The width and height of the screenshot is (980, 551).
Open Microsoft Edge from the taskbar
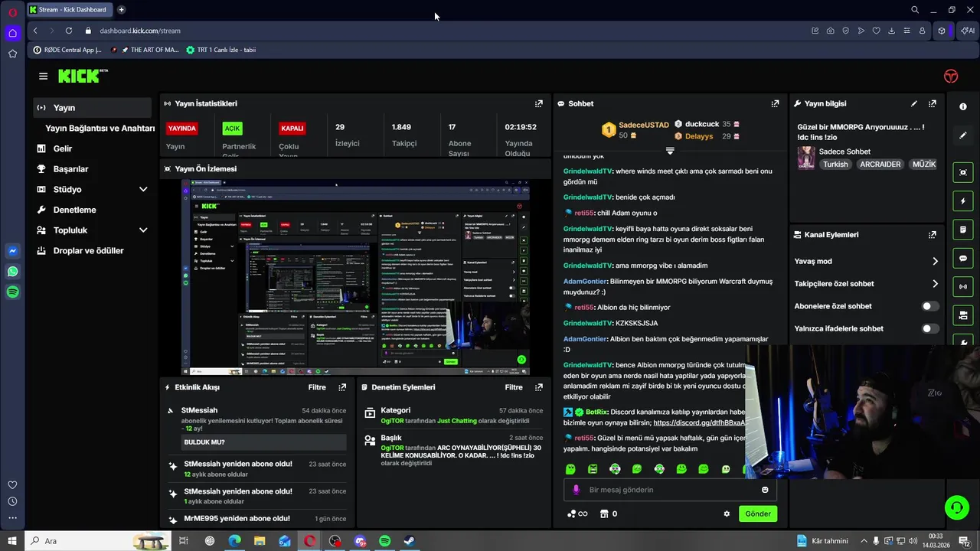pos(234,541)
